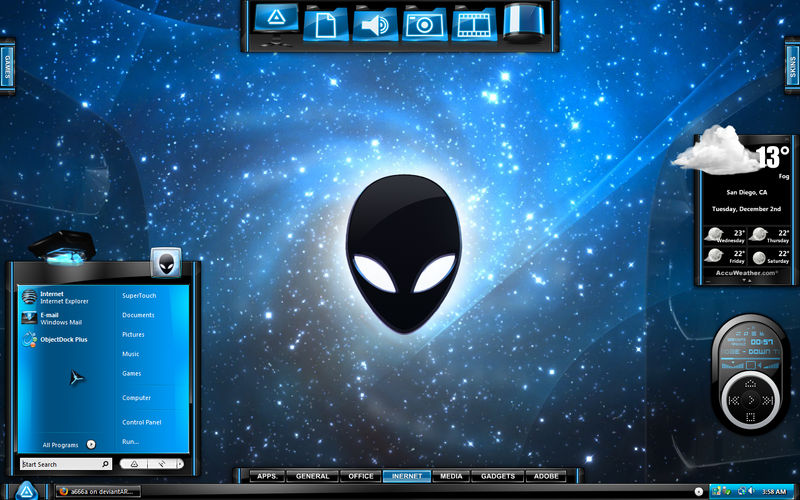Open Documents from the Start menu
This screenshot has height=500, width=800.
click(138, 315)
